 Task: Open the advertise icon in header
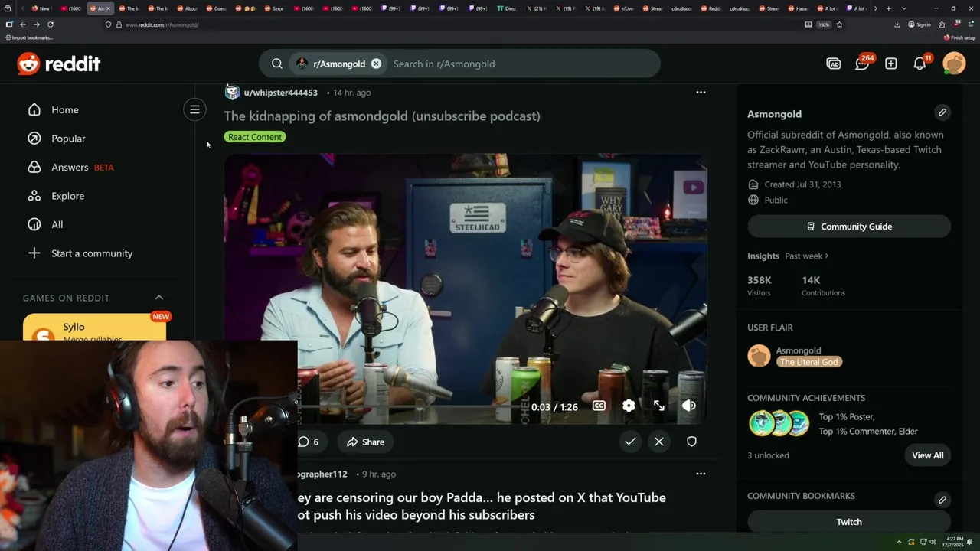[x=834, y=64]
